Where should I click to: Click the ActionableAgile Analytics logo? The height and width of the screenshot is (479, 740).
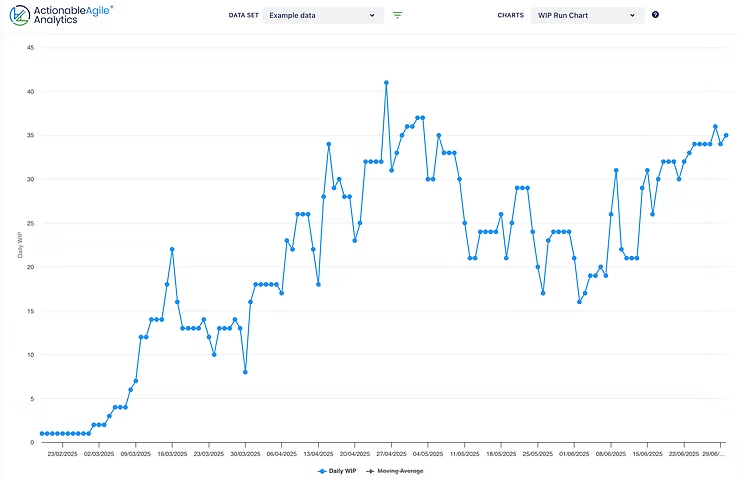click(x=60, y=15)
